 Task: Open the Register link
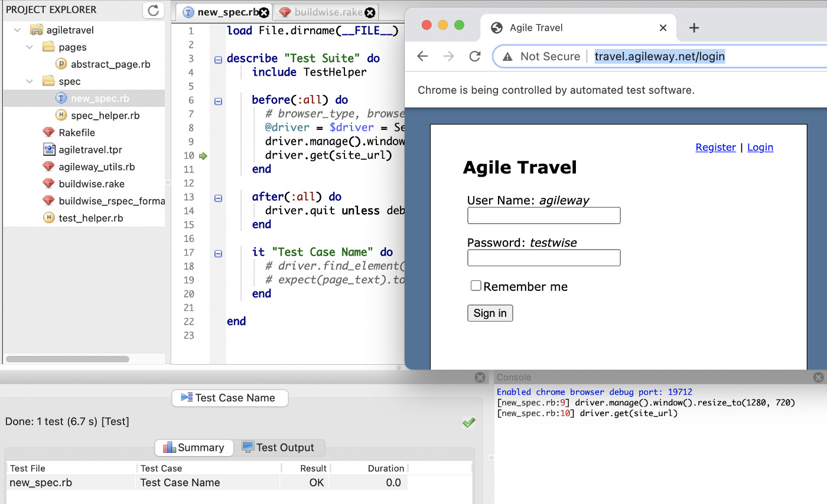(715, 147)
